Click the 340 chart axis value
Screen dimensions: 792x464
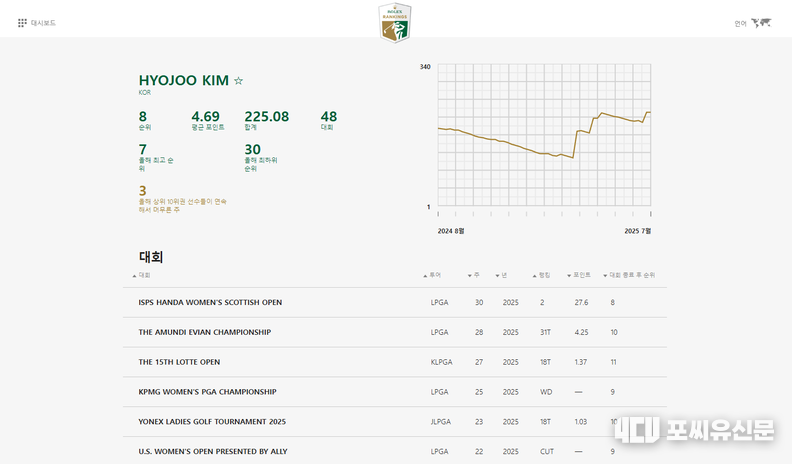click(x=425, y=67)
